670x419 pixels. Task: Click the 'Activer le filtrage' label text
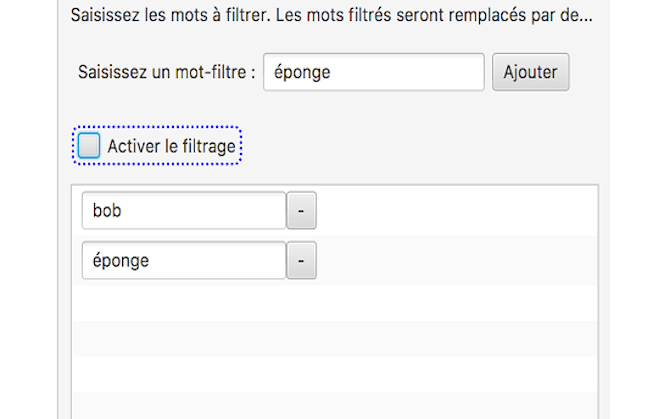click(171, 147)
